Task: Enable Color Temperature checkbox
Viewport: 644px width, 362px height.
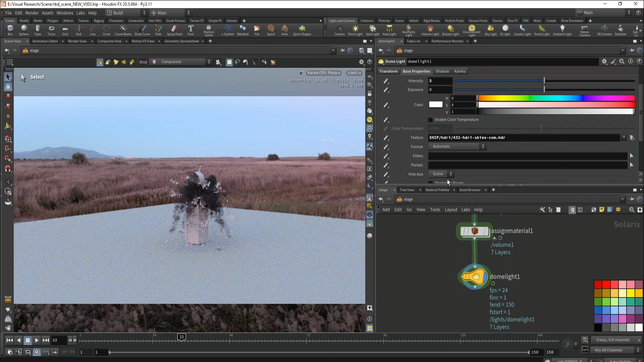Action: [x=431, y=120]
